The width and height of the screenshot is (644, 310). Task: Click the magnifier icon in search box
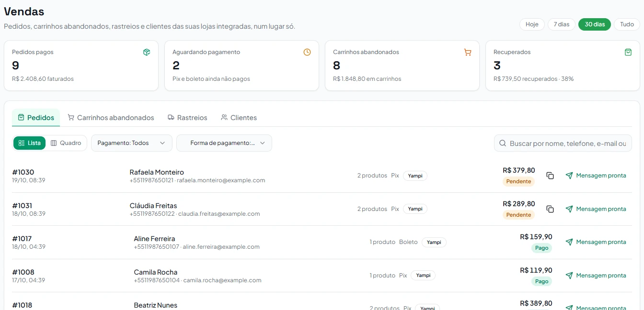coord(503,143)
